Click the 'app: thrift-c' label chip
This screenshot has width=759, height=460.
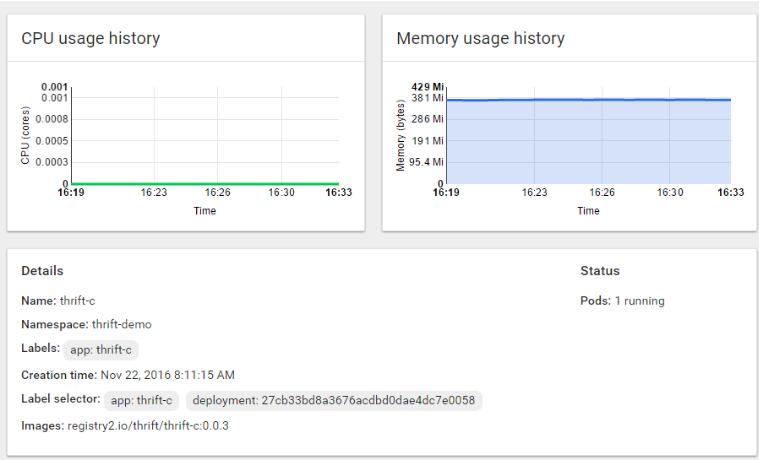(100, 349)
